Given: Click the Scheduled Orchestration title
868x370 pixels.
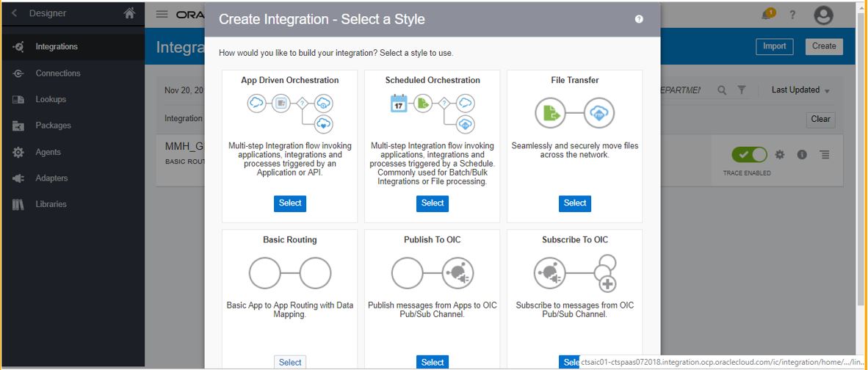Looking at the screenshot, I should tap(433, 80).
